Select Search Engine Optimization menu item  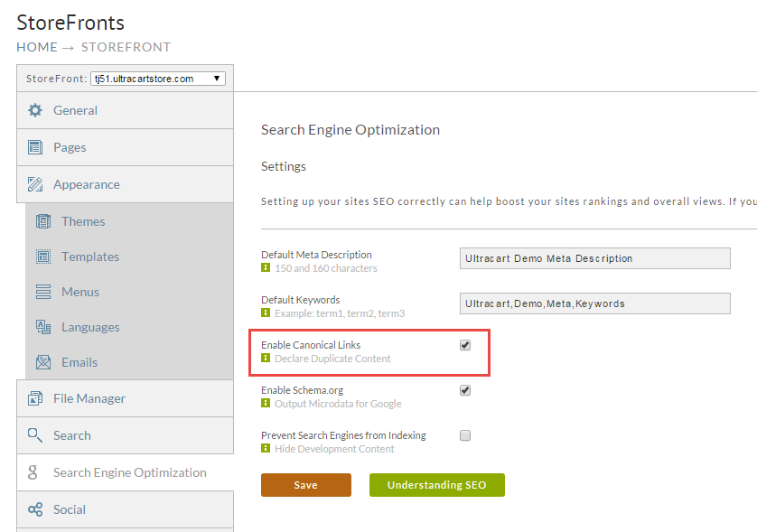click(125, 472)
